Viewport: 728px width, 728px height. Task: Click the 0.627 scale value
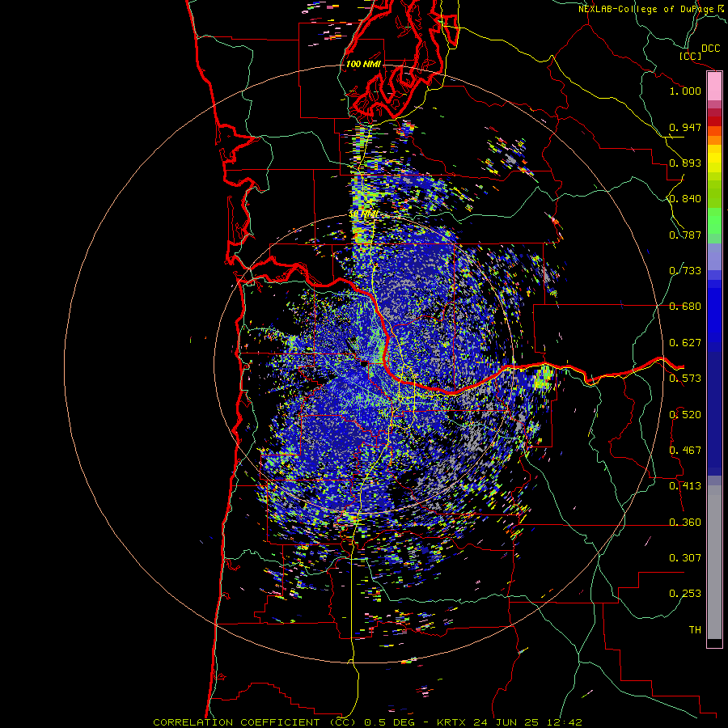coord(685,343)
